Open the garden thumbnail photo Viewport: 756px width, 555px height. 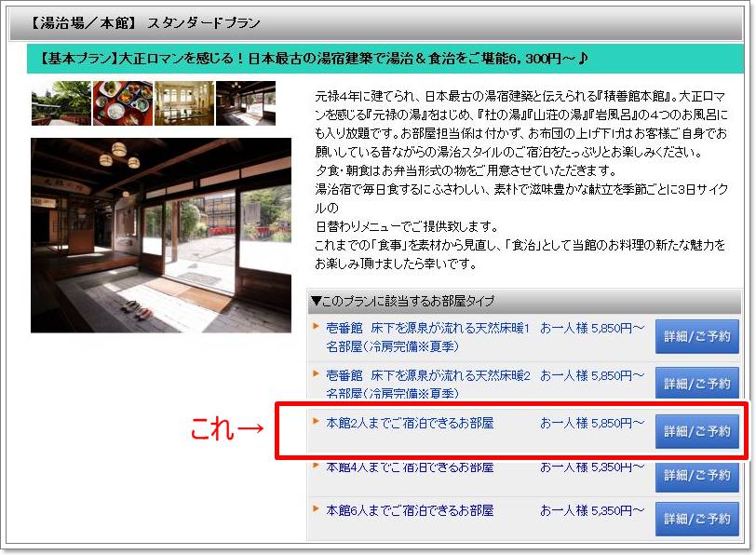click(61, 103)
